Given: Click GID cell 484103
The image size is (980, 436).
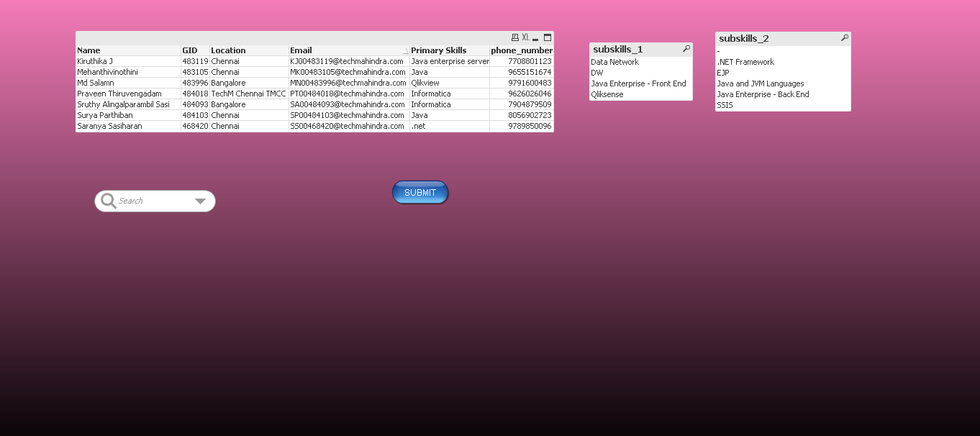Looking at the screenshot, I should [x=195, y=115].
